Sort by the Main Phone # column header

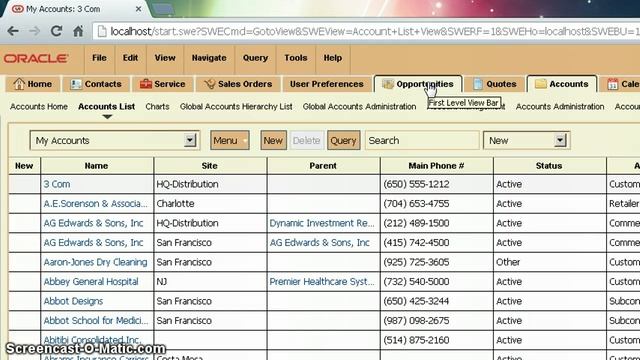pyautogui.click(x=436, y=166)
